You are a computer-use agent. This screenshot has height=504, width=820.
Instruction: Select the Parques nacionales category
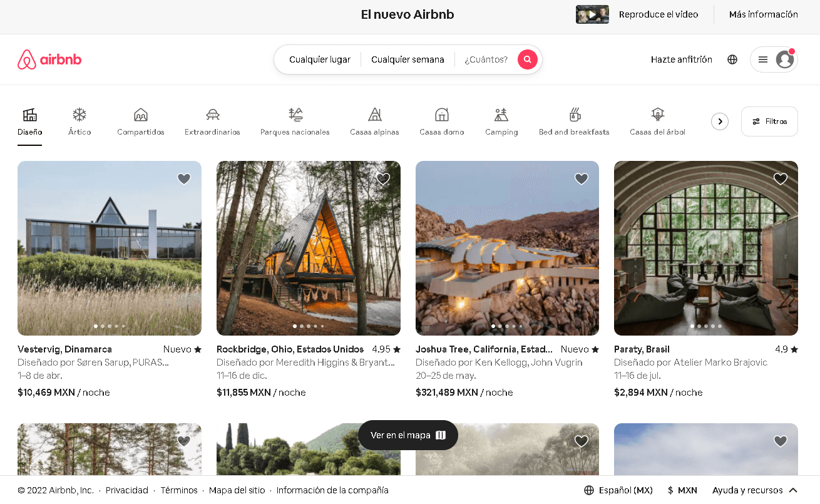click(295, 121)
